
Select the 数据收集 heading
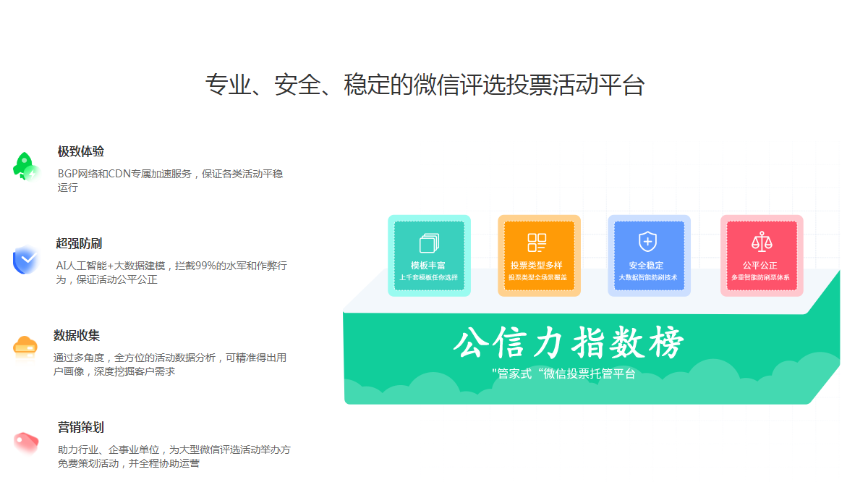tap(77, 335)
